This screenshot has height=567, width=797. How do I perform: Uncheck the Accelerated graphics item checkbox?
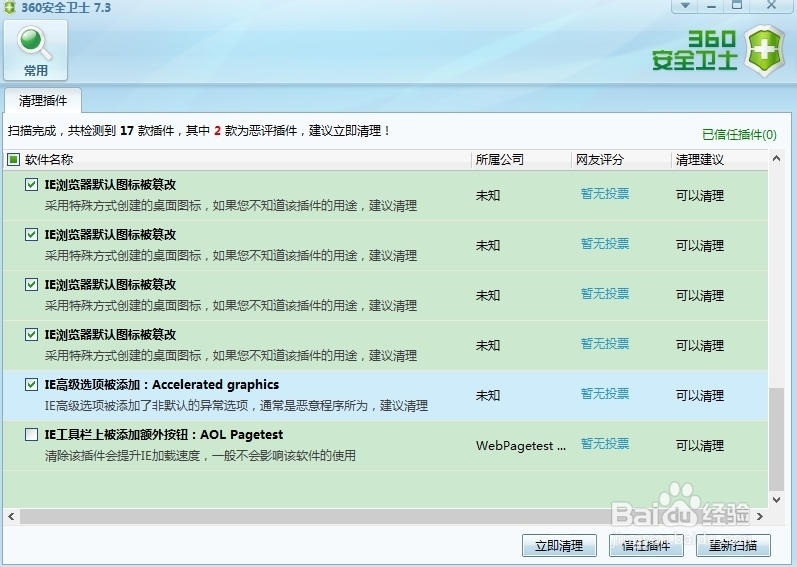click(x=32, y=385)
